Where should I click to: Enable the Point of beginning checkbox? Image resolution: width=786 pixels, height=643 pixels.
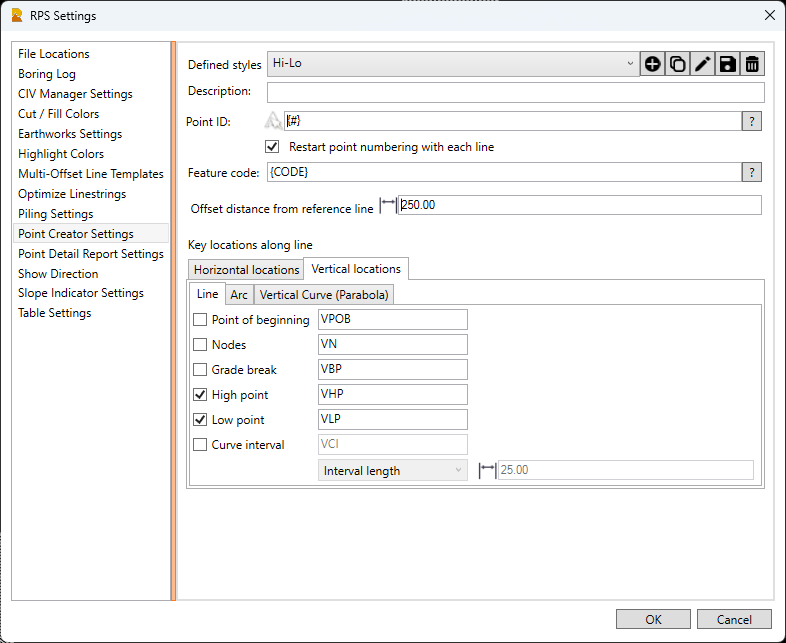pyautogui.click(x=200, y=320)
